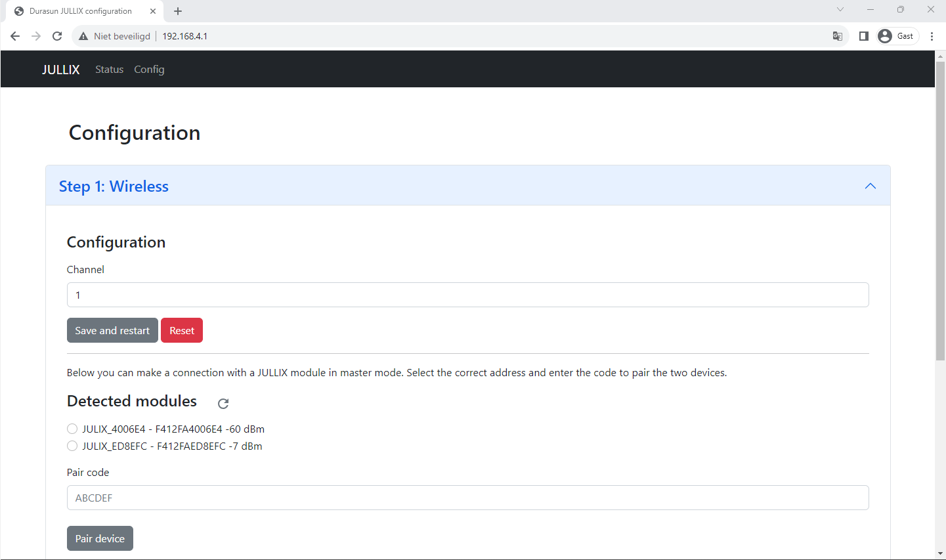Click the Detected modules heading
The image size is (946, 560).
(x=132, y=401)
